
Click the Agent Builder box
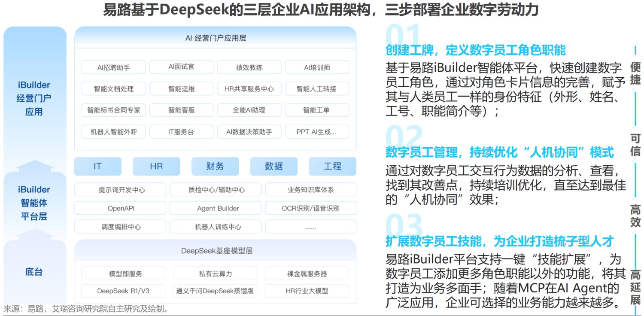pos(216,208)
